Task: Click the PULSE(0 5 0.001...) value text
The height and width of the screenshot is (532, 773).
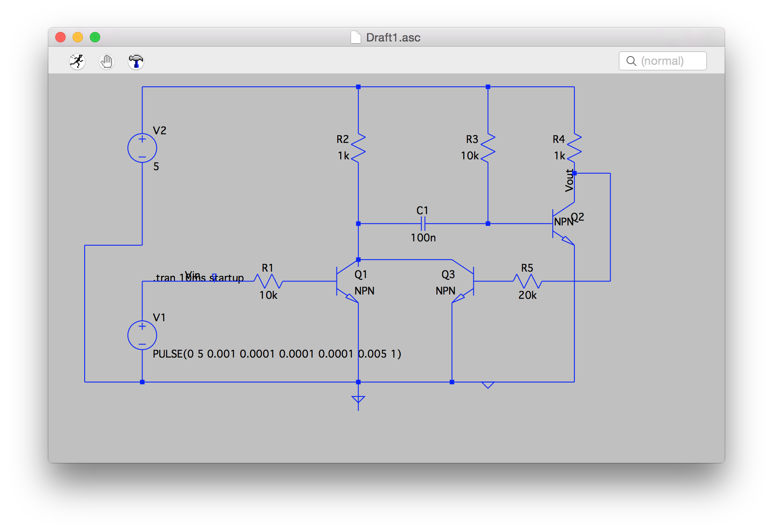Action: (x=276, y=354)
